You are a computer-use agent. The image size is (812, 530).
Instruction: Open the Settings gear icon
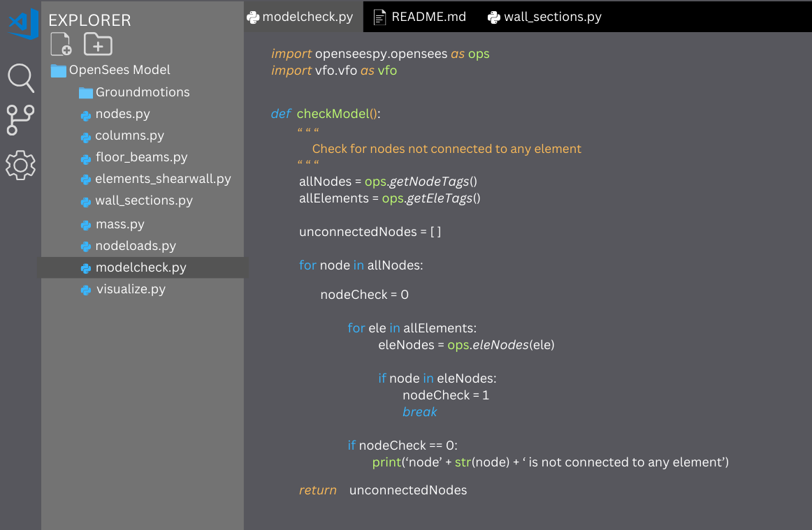point(20,165)
